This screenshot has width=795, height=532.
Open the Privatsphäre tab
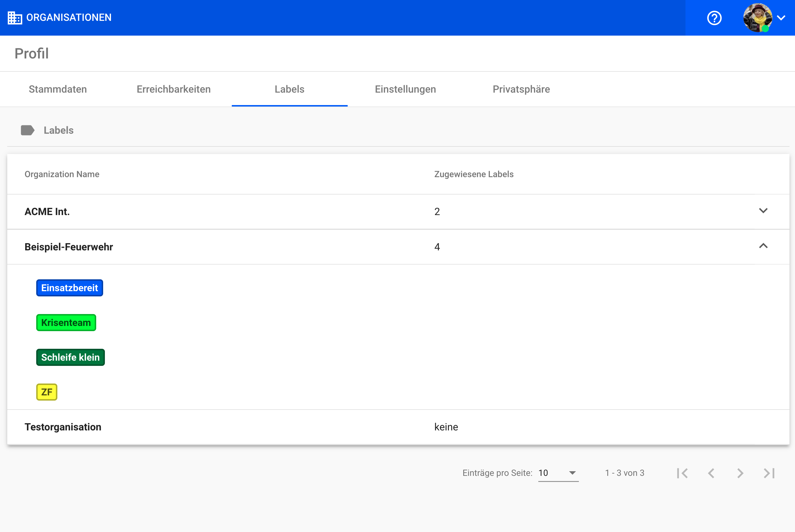(521, 89)
